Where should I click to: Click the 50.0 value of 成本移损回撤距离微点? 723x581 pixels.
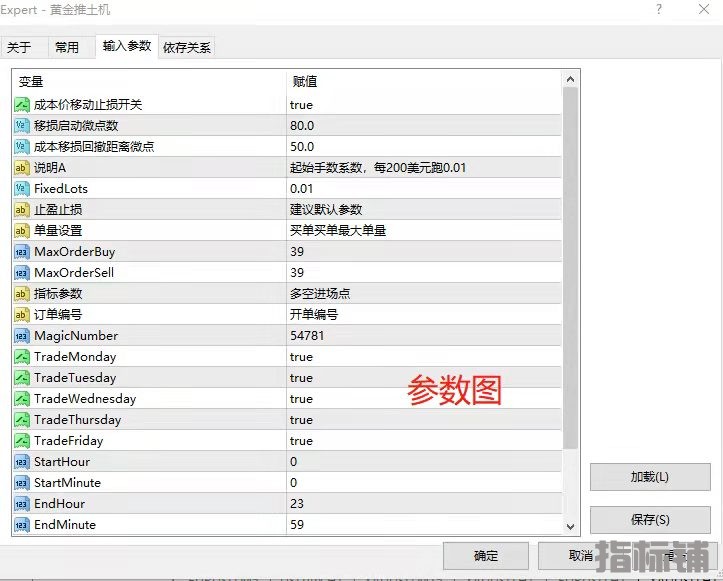[302, 147]
